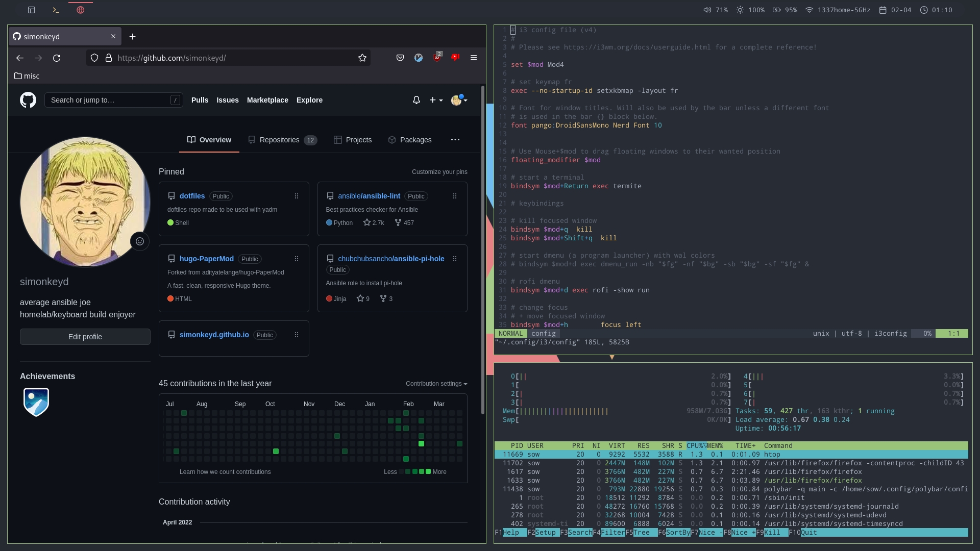This screenshot has height=551, width=980.
Task: Open Explore in GitHub header
Action: [309, 100]
